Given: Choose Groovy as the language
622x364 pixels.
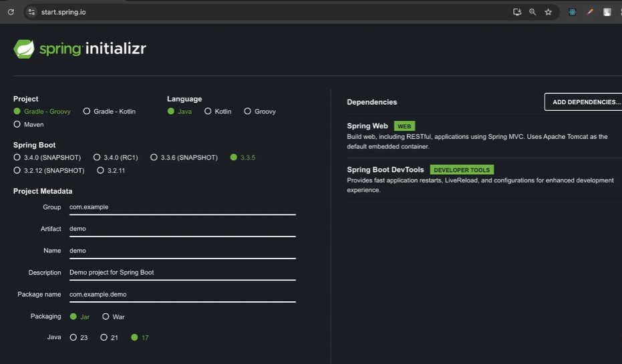Looking at the screenshot, I should (x=260, y=112).
